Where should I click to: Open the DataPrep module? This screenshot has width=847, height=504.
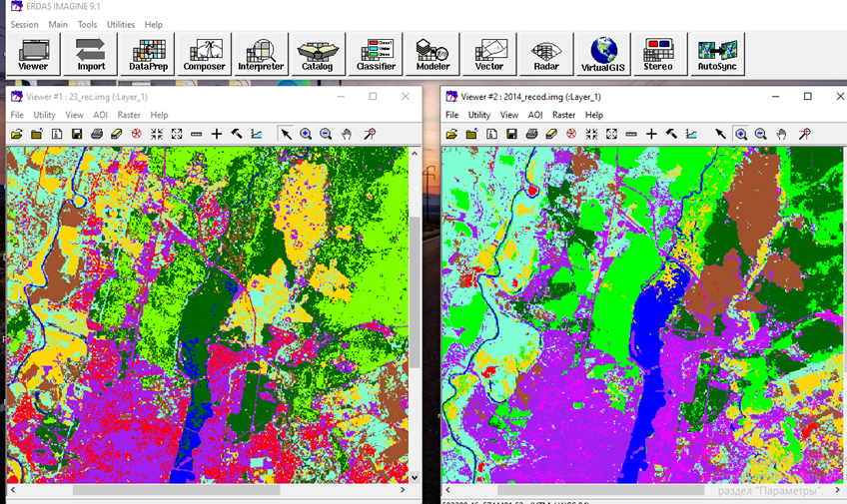point(148,54)
